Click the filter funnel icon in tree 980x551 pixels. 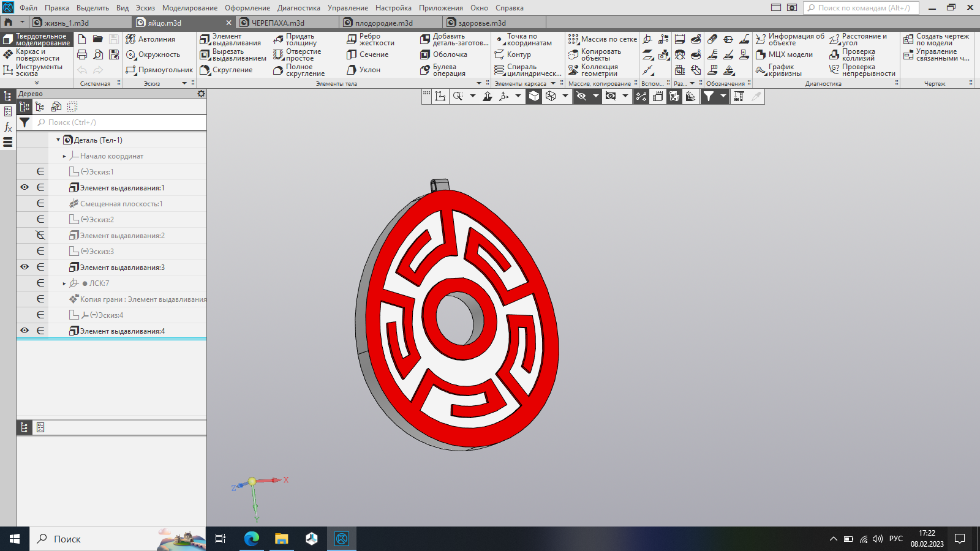point(24,122)
